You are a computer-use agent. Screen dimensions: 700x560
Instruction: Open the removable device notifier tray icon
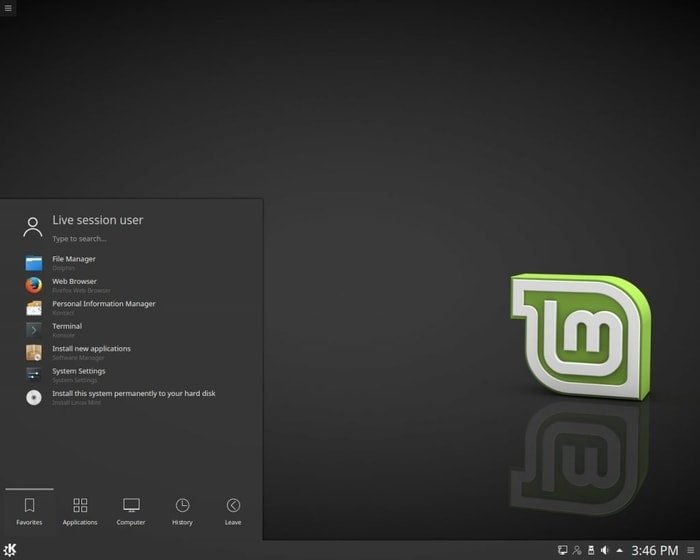[x=591, y=550]
